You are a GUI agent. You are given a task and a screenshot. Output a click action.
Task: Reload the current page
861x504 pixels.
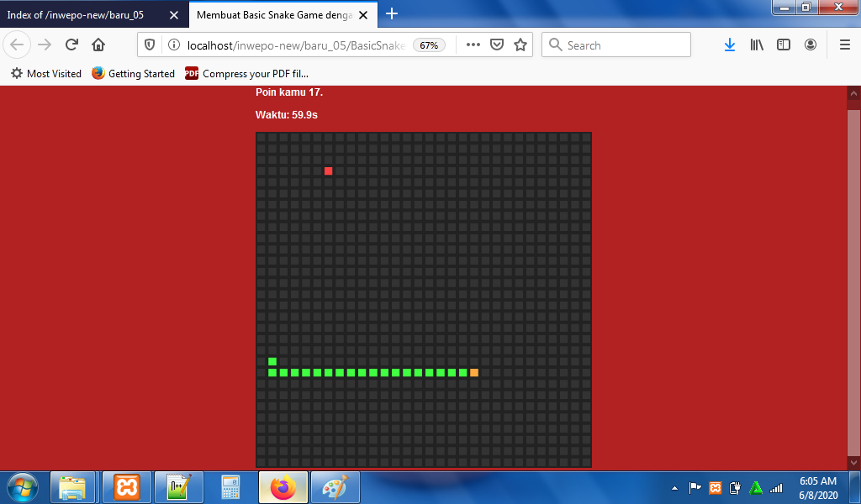tap(71, 45)
